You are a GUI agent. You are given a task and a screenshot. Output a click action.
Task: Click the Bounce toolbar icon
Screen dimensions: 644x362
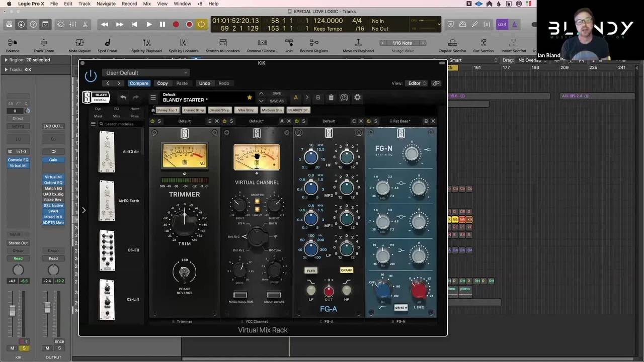pos(13,43)
